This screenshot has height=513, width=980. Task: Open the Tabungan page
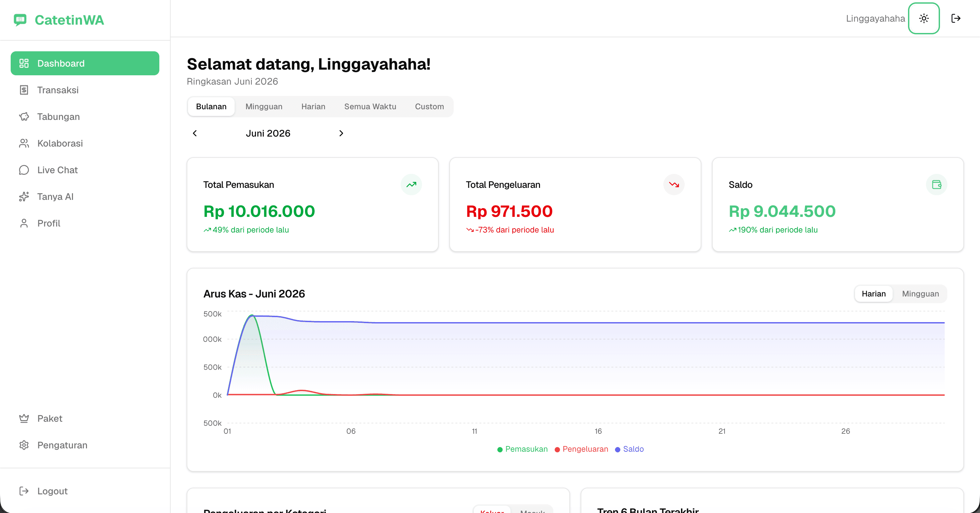click(x=85, y=117)
